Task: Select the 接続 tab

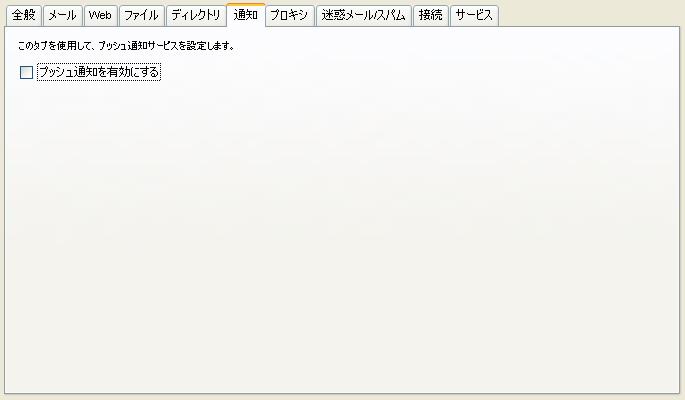Action: [431, 16]
